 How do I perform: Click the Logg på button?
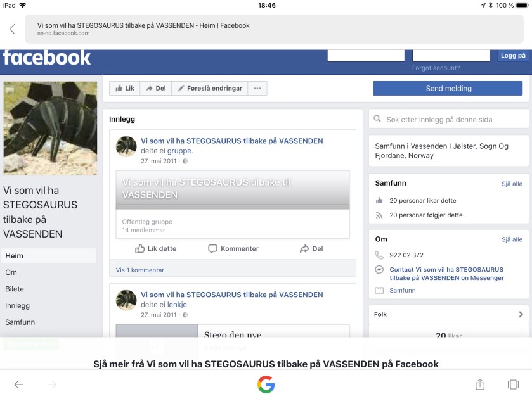[x=512, y=56]
